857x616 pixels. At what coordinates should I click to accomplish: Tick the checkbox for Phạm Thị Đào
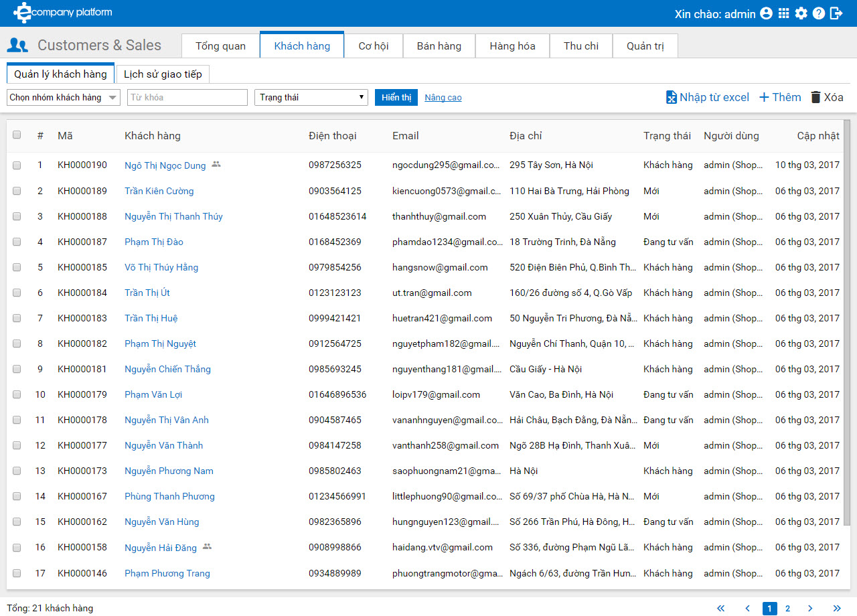(x=17, y=242)
